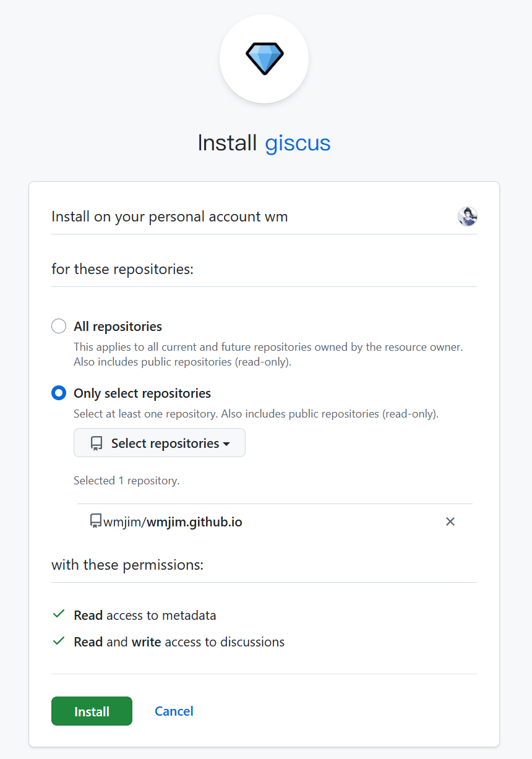Remove wmjim/wmjim.github.io with the X icon
Image resolution: width=532 pixels, height=759 pixels.
[450, 521]
